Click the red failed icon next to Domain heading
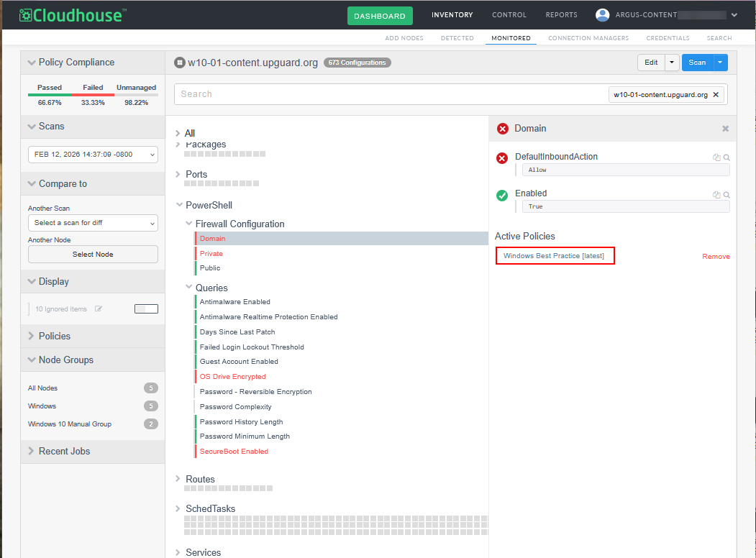Image resolution: width=756 pixels, height=558 pixels. tap(503, 129)
